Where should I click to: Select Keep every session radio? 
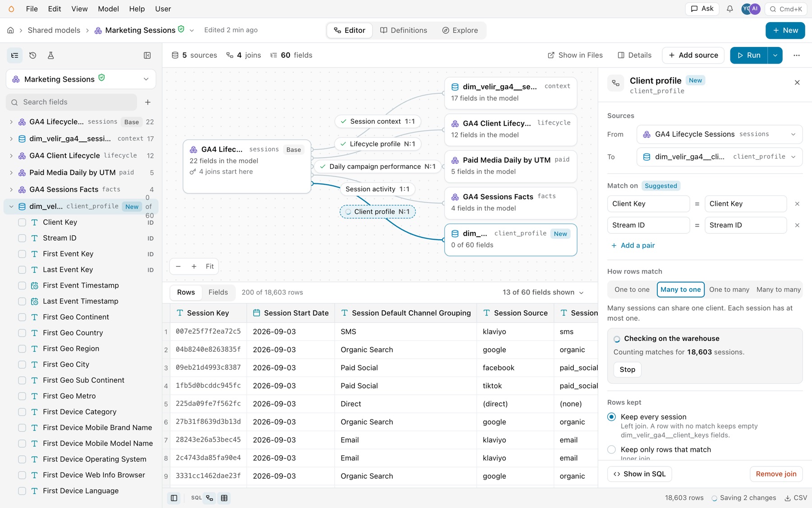(x=611, y=417)
